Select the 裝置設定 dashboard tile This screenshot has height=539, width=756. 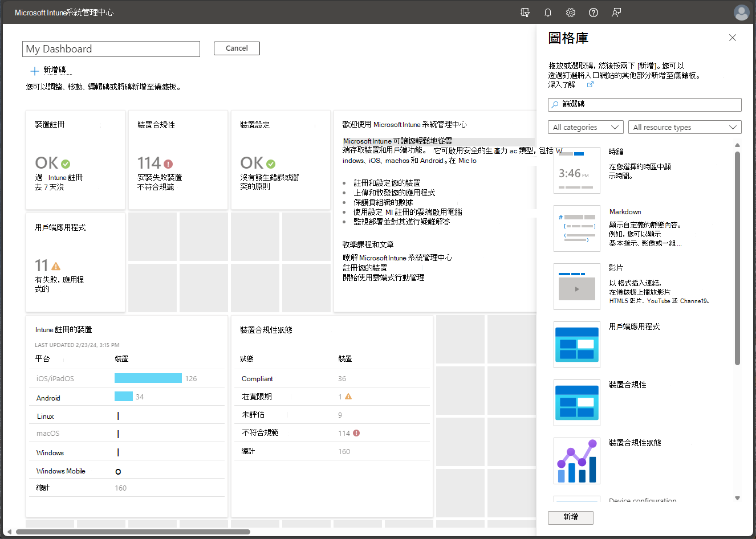tap(281, 160)
